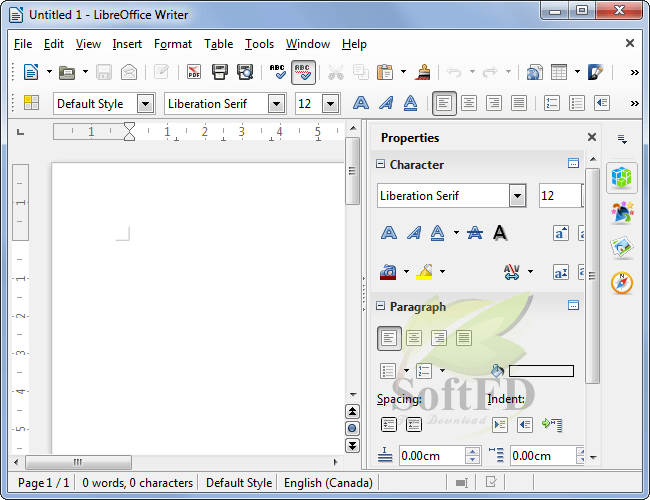Collapse the Character section
This screenshot has height=500, width=650.
(380, 164)
